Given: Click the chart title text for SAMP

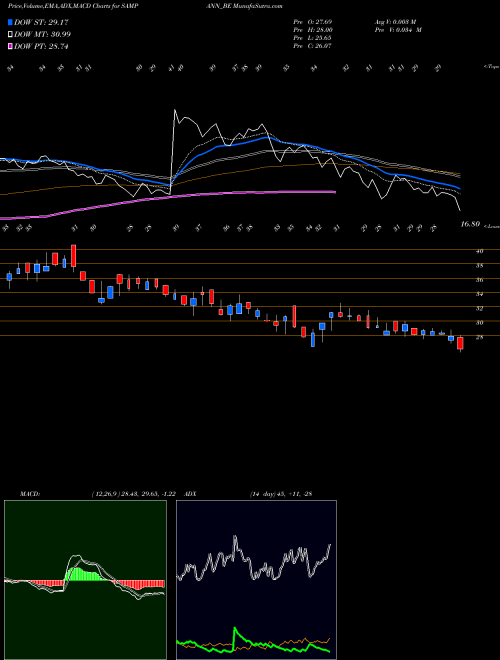Looking at the screenshot, I should pos(73,6).
